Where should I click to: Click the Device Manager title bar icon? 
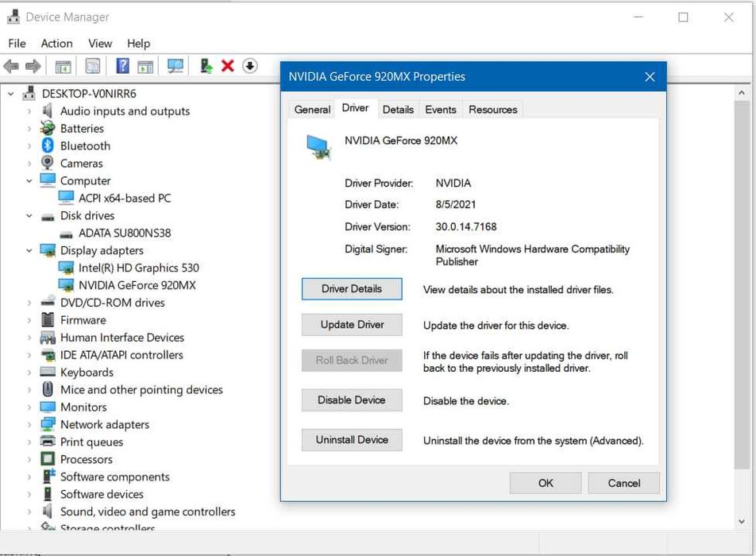click(13, 17)
